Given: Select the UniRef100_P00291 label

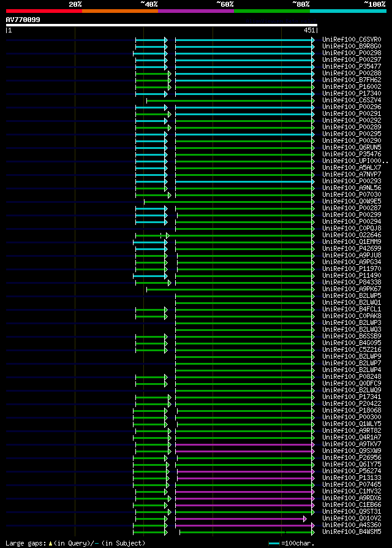Looking at the screenshot, I should coord(352,113).
